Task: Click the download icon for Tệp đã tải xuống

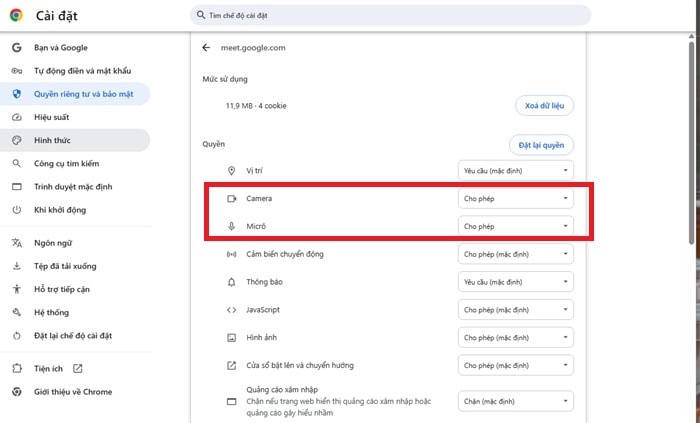Action: 17,266
